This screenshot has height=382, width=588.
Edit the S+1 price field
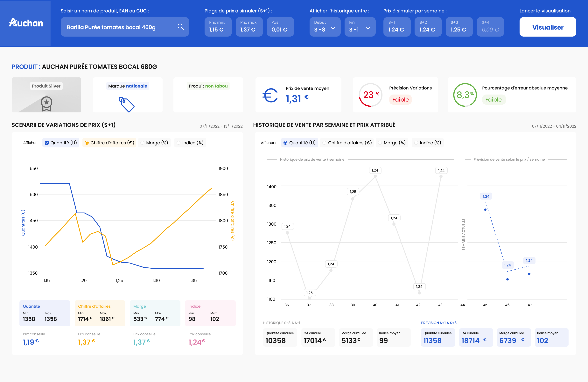pyautogui.click(x=397, y=27)
